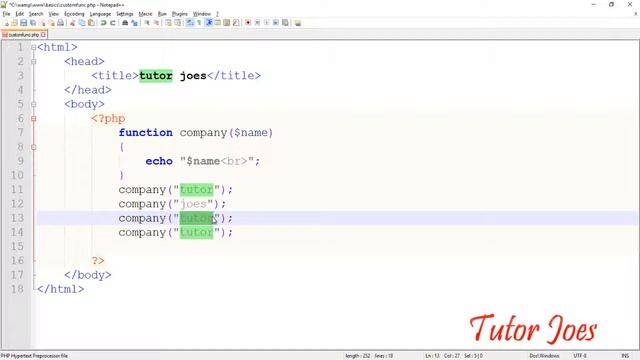Toggle the Document Map panel
The height and width of the screenshot is (360, 640).
pos(227,23)
